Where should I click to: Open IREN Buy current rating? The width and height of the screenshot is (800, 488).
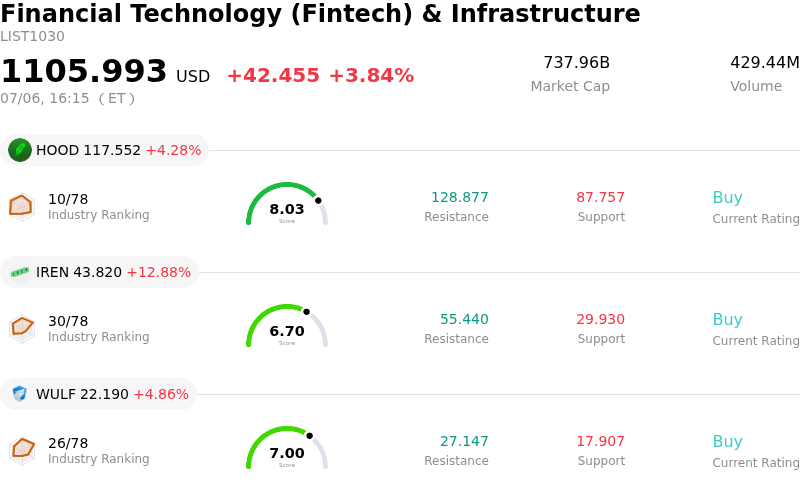[x=728, y=320]
